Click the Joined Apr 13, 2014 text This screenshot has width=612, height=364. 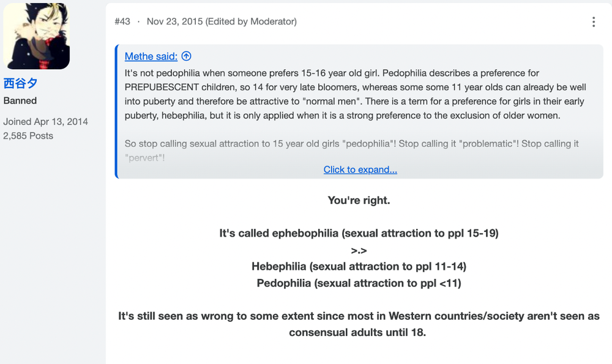[46, 122]
